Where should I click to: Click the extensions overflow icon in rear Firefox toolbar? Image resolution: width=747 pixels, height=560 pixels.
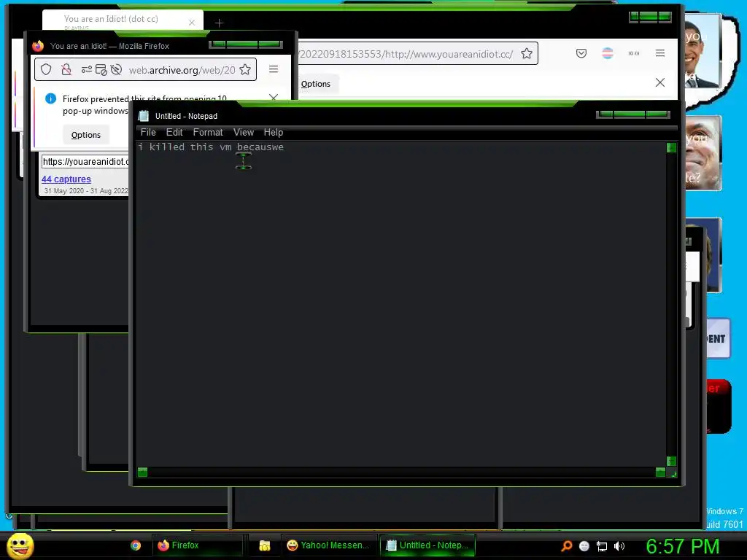point(634,53)
